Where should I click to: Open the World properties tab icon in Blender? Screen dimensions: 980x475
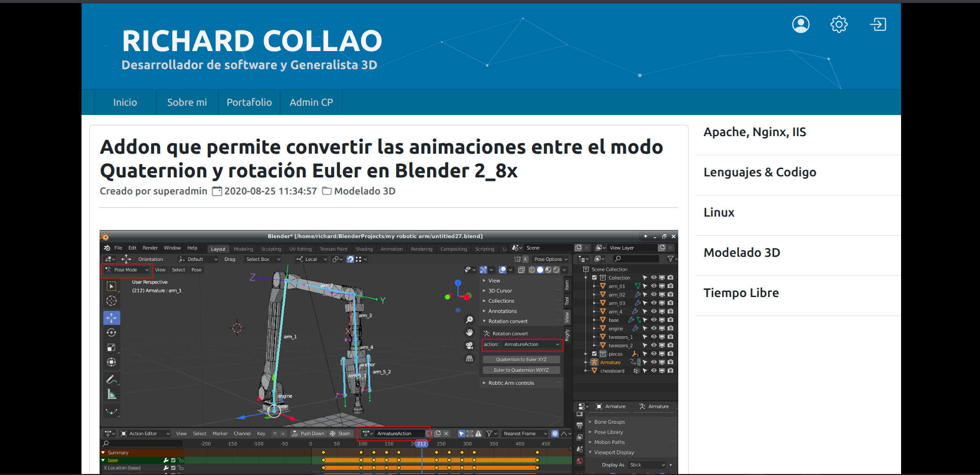click(x=580, y=461)
